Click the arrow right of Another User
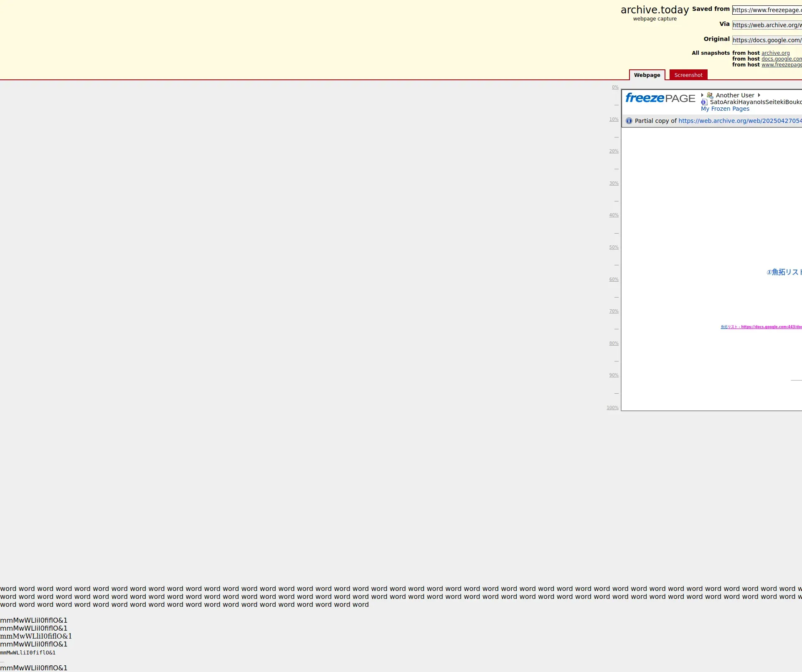This screenshot has width=802, height=672. coord(759,95)
